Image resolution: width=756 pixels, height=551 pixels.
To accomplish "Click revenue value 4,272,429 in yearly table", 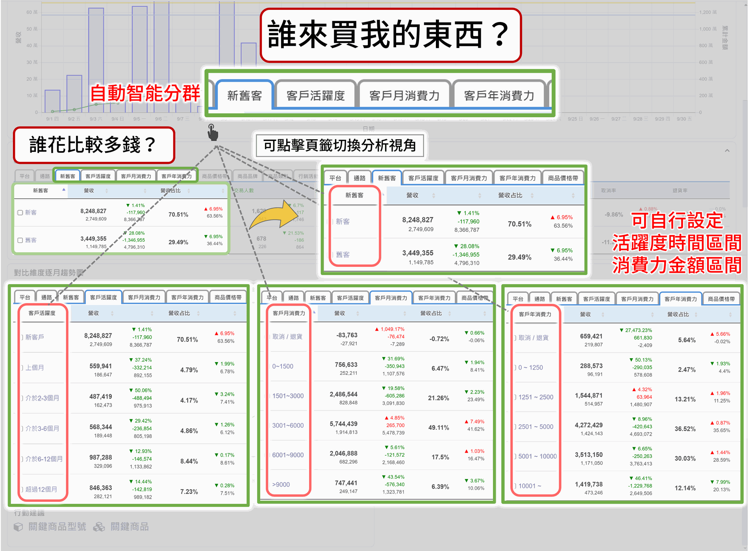I will 589,425.
